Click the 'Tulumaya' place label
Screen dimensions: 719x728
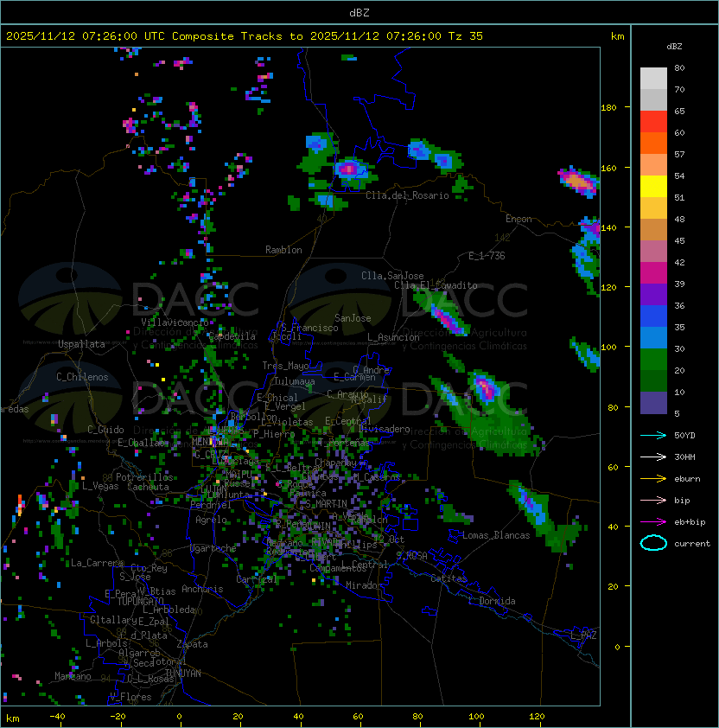[x=295, y=381]
